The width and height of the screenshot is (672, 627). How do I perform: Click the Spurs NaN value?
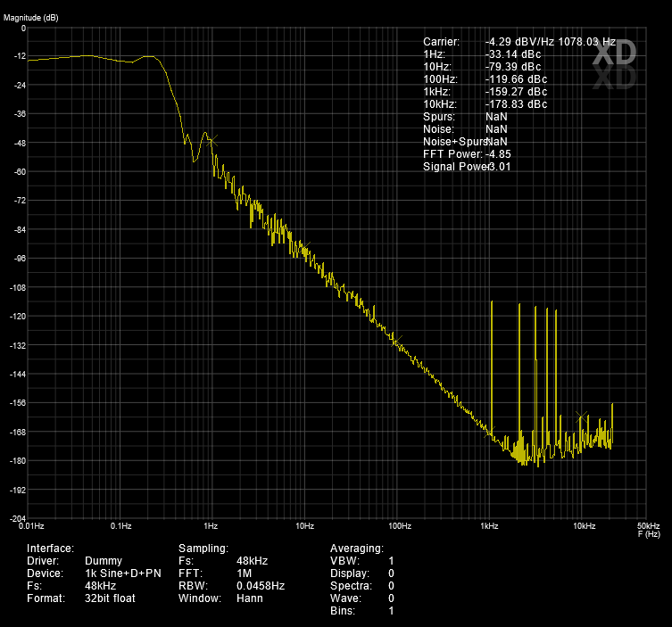click(496, 117)
